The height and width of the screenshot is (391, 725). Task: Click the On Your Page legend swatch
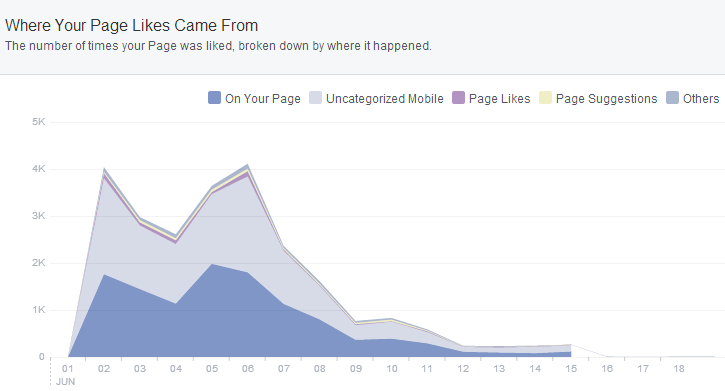pos(214,98)
